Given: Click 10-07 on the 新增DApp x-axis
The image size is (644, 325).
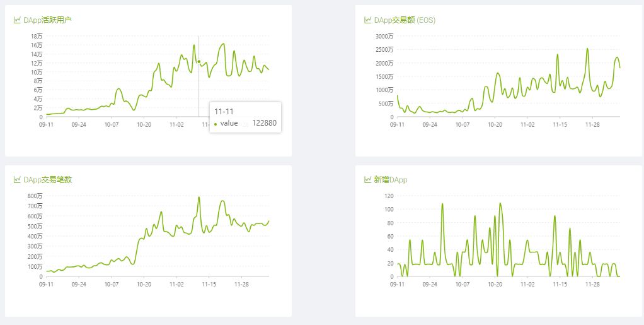Looking at the screenshot, I should point(463,284).
